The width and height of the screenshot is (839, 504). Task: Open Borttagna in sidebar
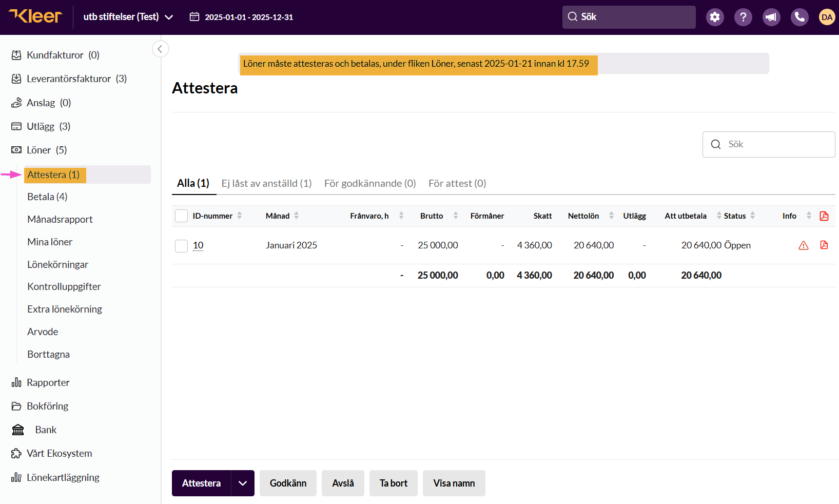[48, 354]
